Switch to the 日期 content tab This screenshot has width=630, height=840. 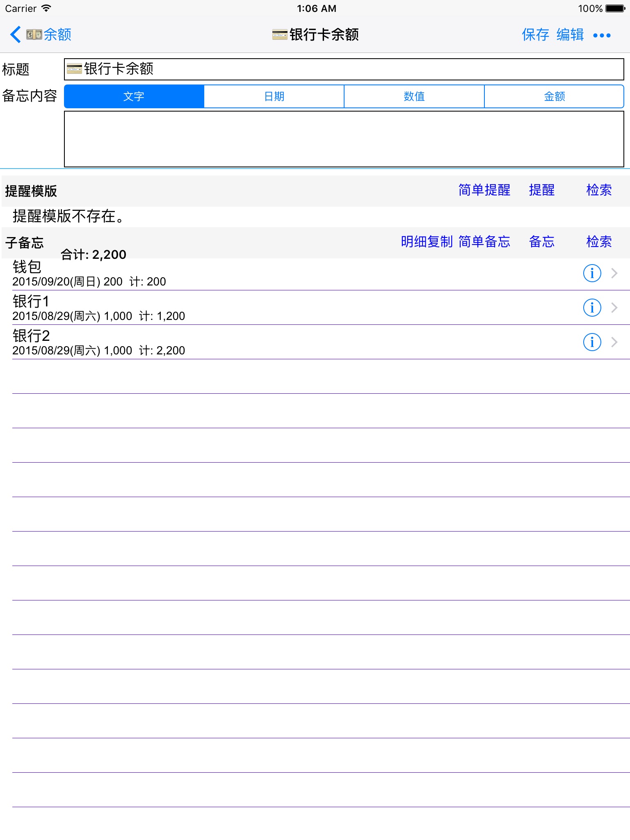(274, 96)
